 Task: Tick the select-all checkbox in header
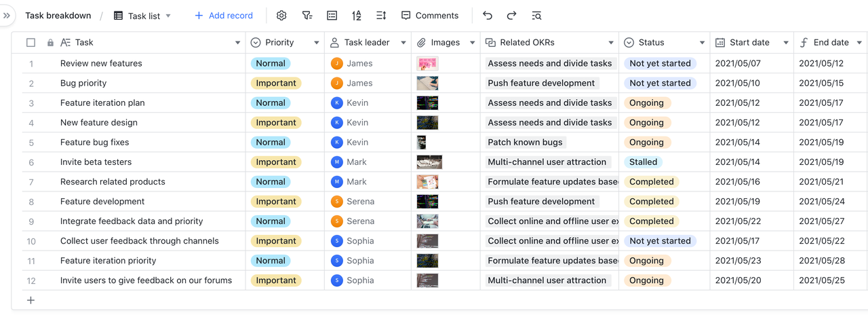pyautogui.click(x=31, y=43)
